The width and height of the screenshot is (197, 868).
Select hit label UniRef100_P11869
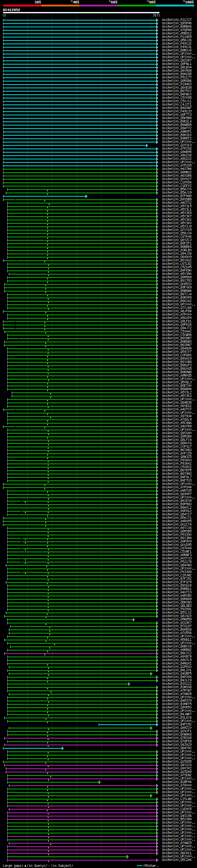pyautogui.click(x=177, y=37)
